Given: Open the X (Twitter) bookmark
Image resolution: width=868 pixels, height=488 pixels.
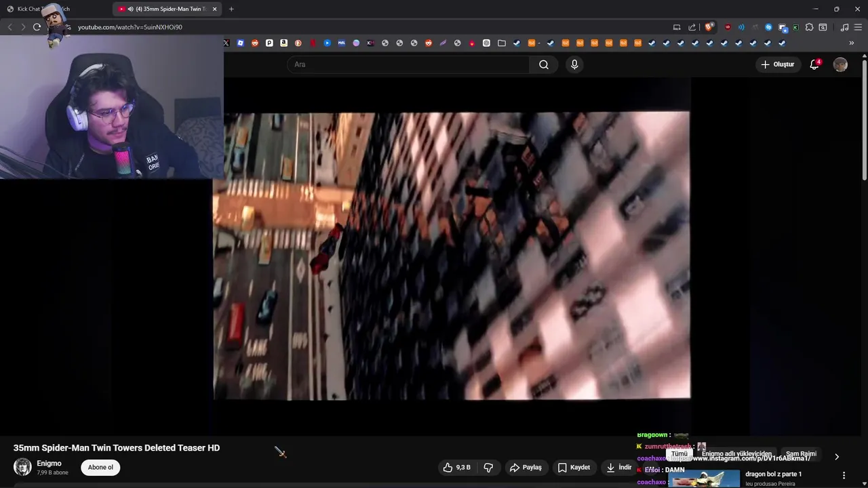Looking at the screenshot, I should click(226, 43).
